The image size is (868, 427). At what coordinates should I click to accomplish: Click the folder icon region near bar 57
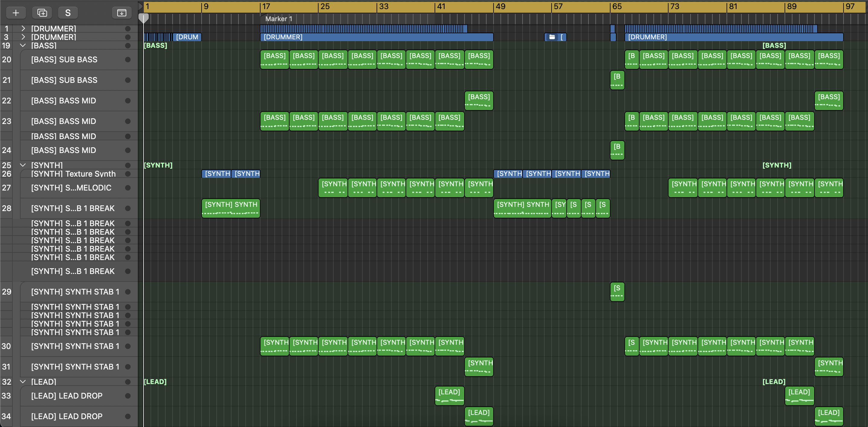pyautogui.click(x=552, y=37)
